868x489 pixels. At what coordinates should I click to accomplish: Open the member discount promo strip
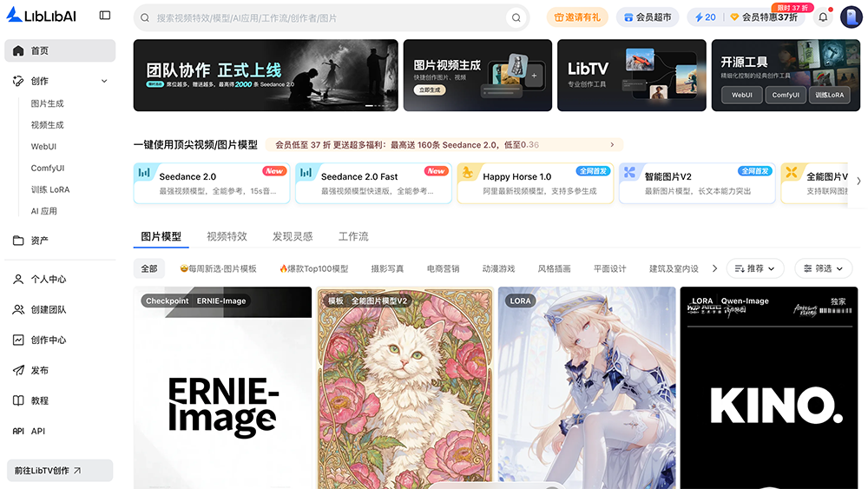(x=444, y=144)
